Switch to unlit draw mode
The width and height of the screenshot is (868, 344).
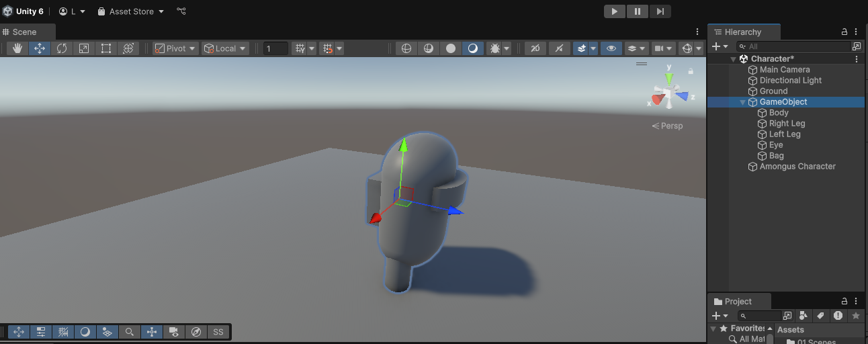pos(451,48)
